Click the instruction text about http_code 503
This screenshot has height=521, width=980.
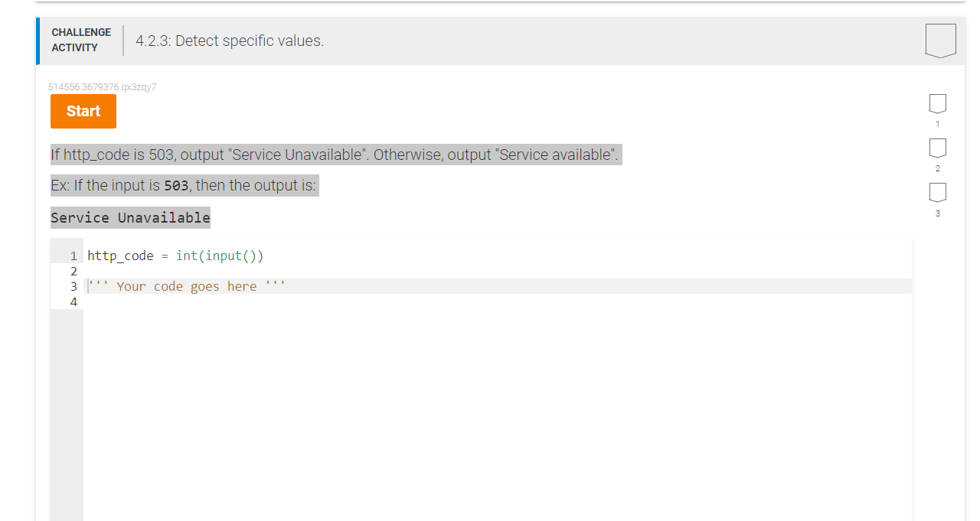tap(335, 154)
